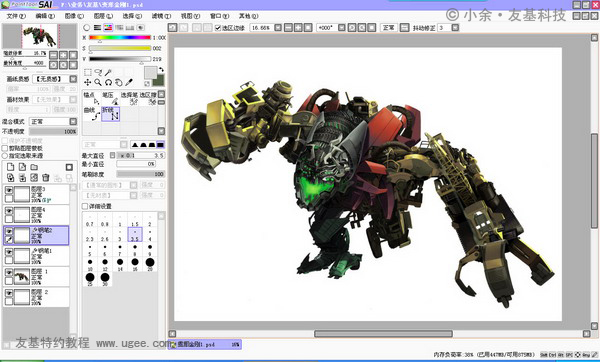Select the move tool
600x362 pixels.
pyautogui.click(x=88, y=82)
